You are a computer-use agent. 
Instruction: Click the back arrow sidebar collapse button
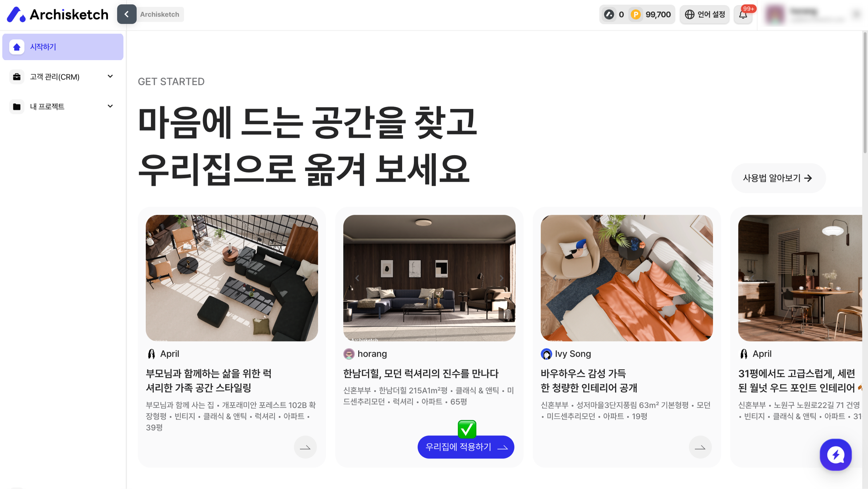tap(127, 14)
